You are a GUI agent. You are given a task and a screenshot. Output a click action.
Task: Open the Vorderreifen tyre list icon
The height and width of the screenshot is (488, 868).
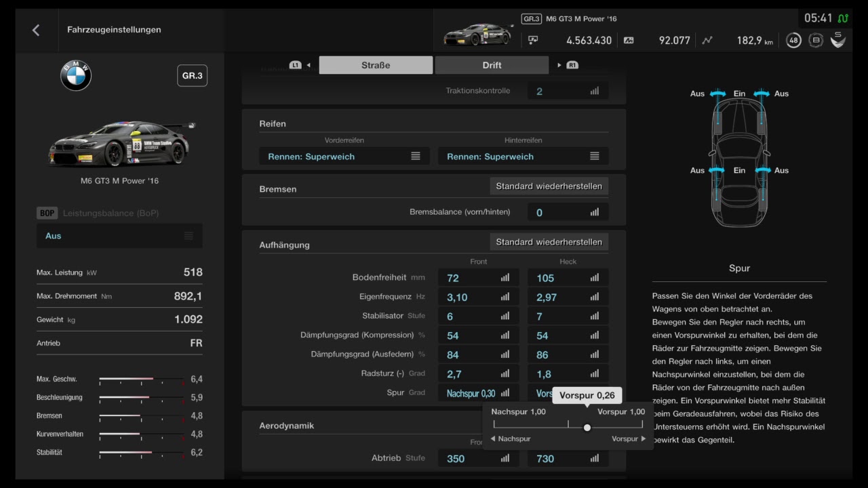point(416,156)
